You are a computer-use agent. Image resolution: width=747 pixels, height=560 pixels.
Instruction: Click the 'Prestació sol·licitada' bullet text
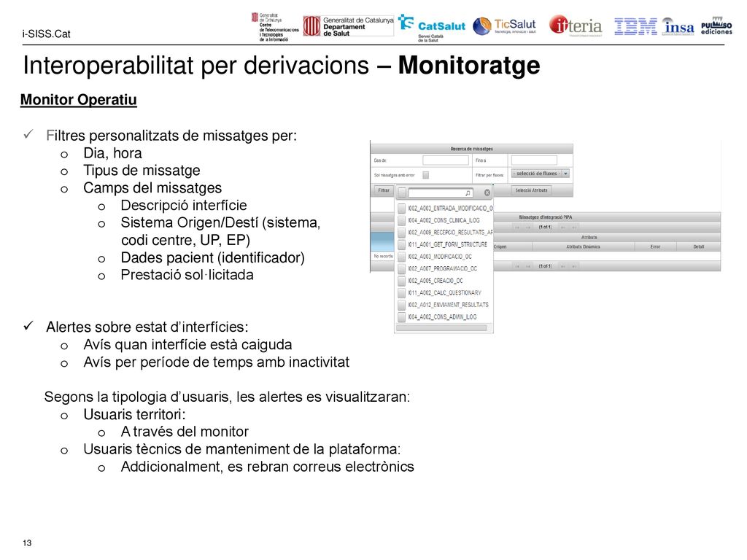pos(187,275)
